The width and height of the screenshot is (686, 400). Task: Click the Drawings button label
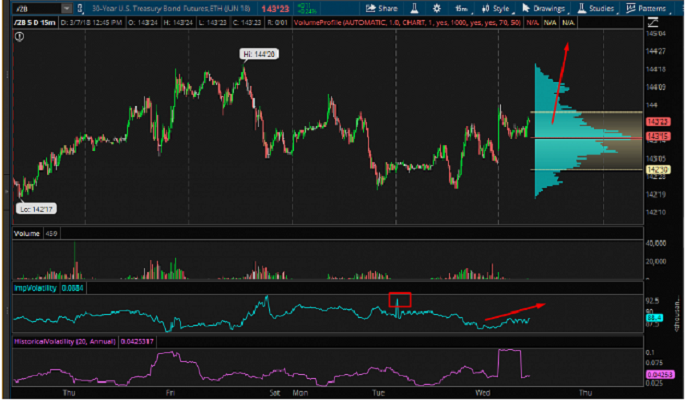coord(550,7)
